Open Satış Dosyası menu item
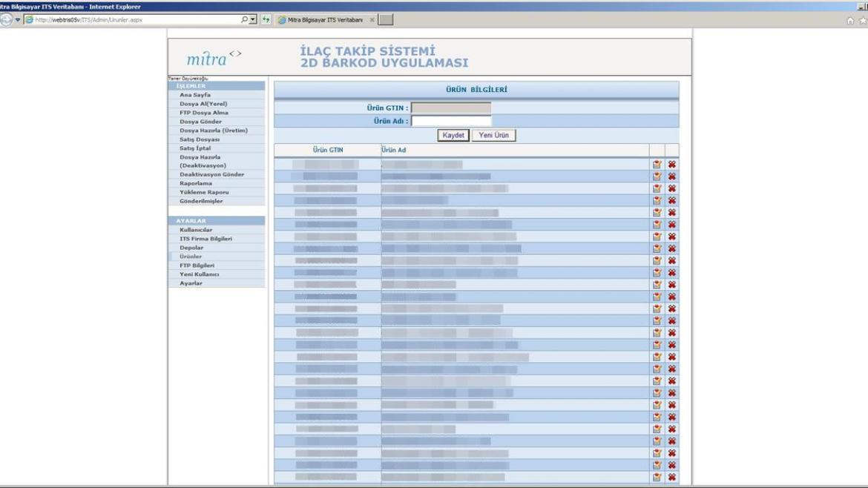The width and height of the screenshot is (868, 488). point(200,139)
